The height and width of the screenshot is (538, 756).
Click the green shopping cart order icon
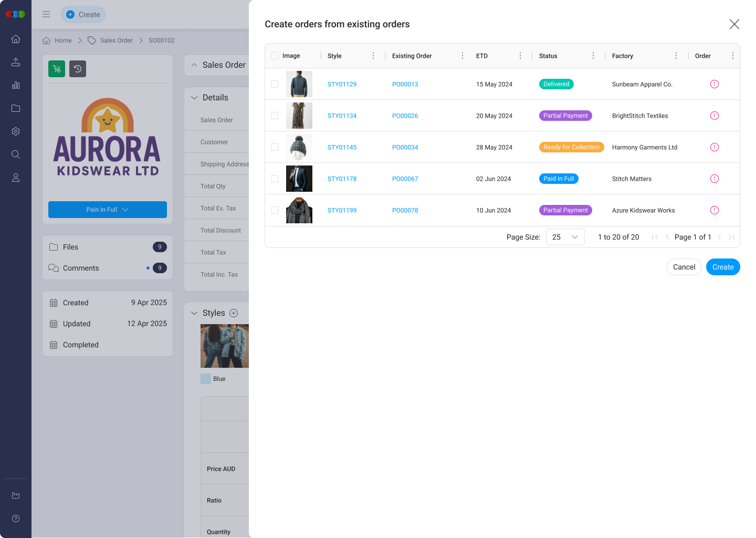pyautogui.click(x=56, y=68)
